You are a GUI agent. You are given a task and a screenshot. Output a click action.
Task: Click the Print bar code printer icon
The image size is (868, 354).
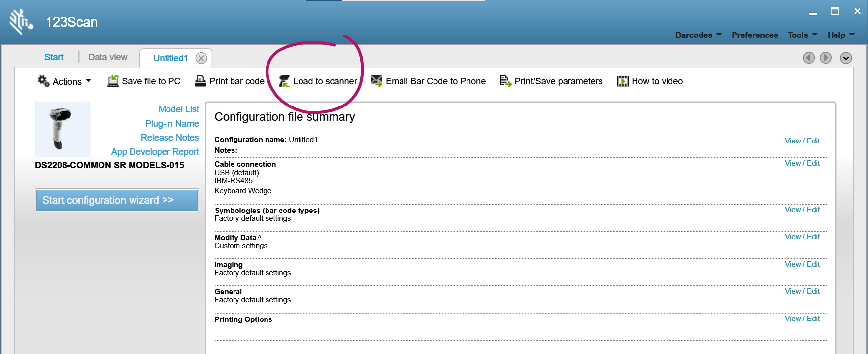pos(200,81)
